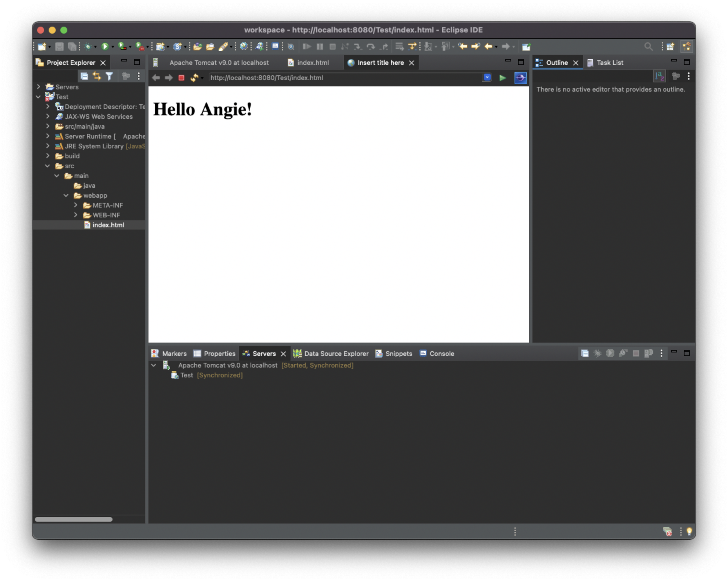Open the index.html editor tab

[313, 63]
